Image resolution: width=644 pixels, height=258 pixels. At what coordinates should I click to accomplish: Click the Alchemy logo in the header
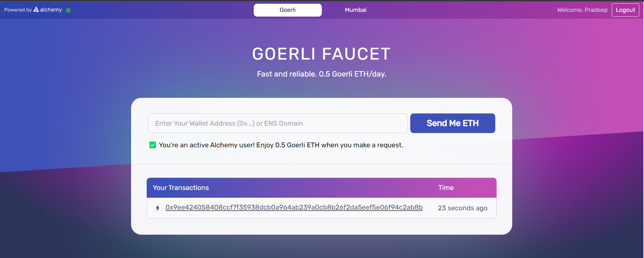click(x=47, y=10)
